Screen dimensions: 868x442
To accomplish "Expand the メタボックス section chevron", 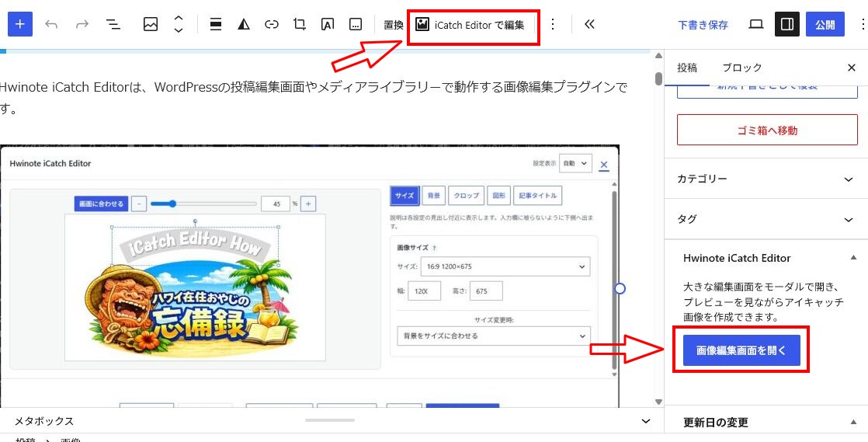I will pos(646,422).
